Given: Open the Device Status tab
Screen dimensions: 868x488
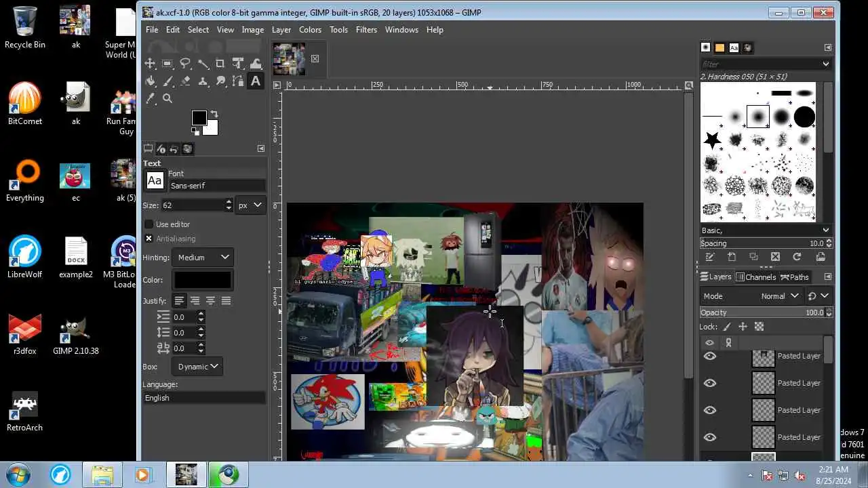Looking at the screenshot, I should [x=161, y=149].
